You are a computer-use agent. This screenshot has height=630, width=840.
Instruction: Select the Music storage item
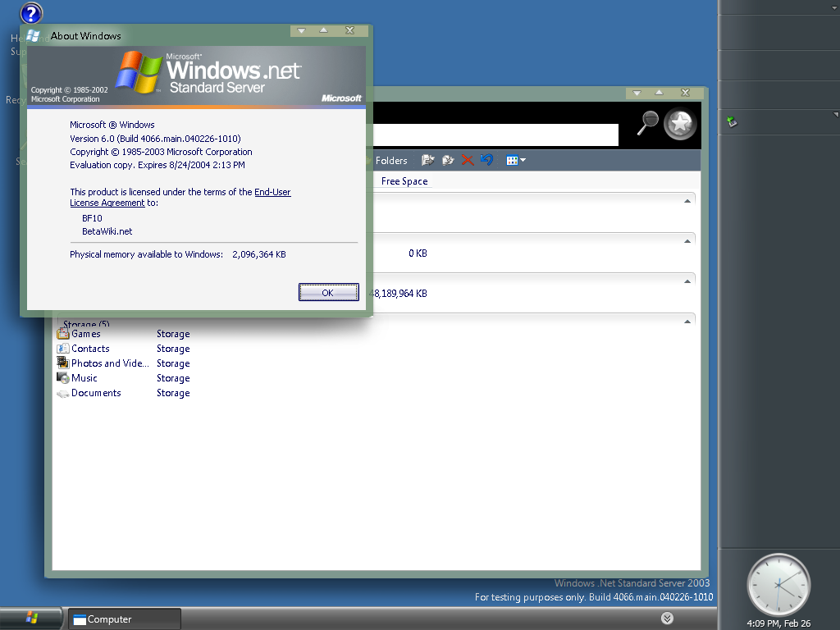[77, 378]
